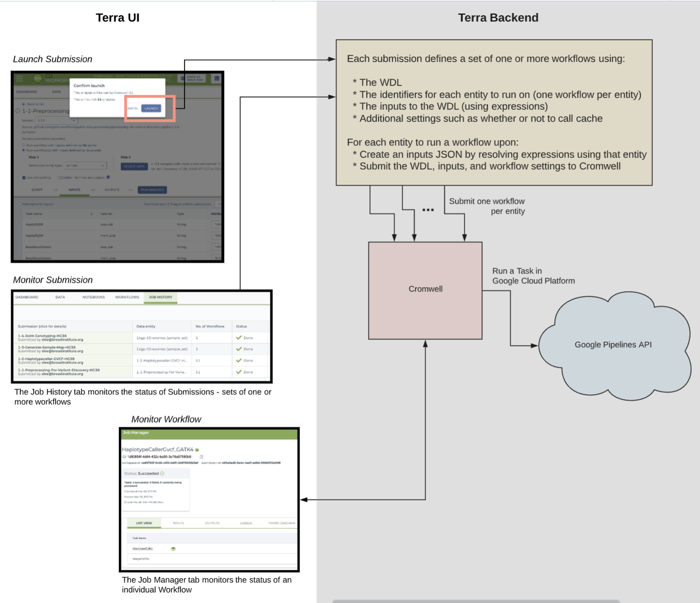
Task: Click the Download json link
Action: pyautogui.click(x=155, y=204)
